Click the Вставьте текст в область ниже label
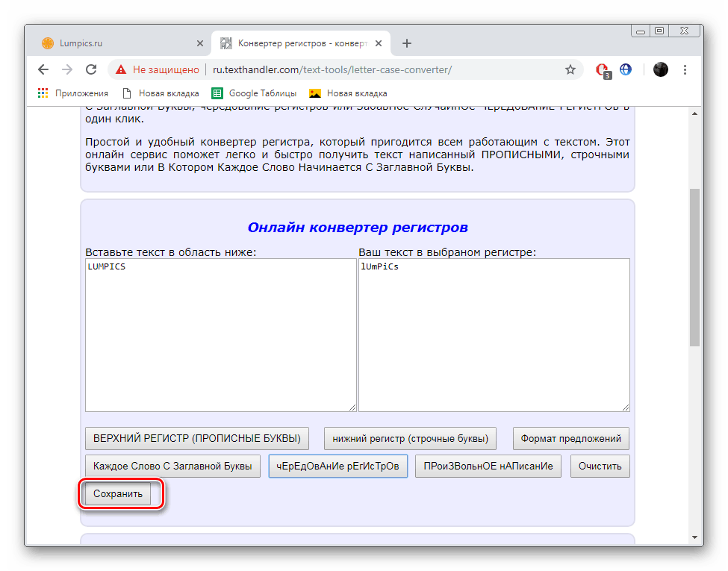 coord(171,252)
